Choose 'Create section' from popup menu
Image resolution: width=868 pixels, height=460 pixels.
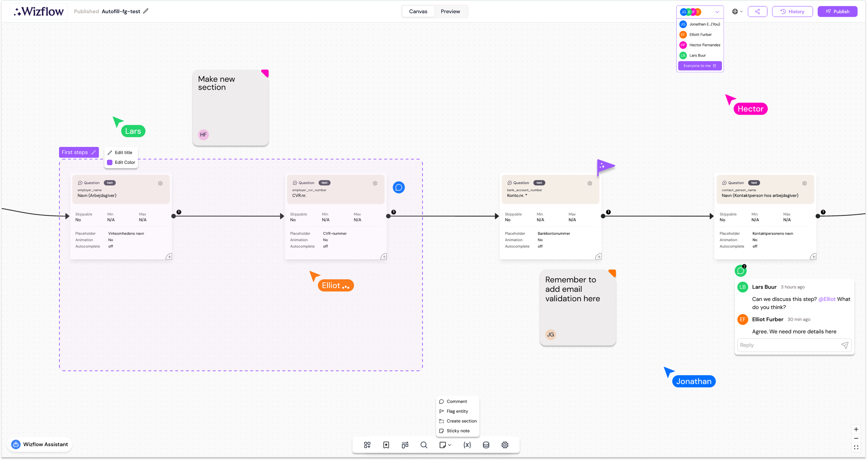click(x=461, y=421)
